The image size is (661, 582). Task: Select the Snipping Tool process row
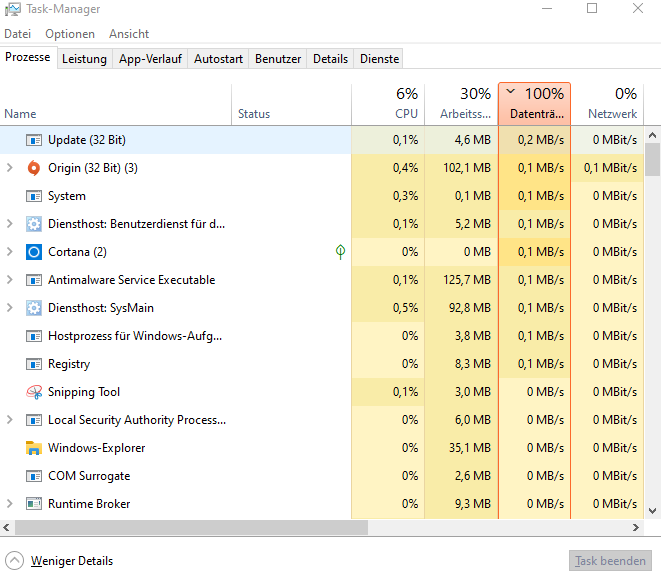(322, 392)
